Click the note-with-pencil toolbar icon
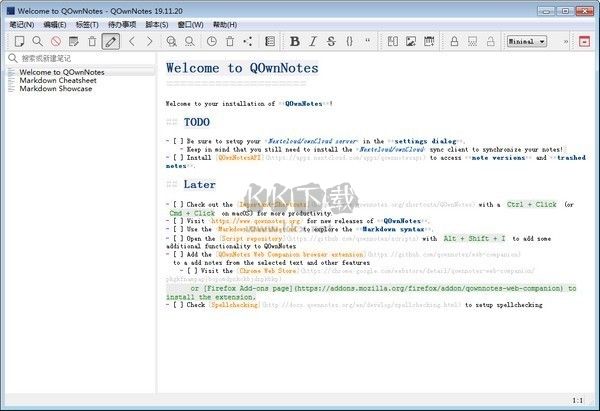Screen dimensions: 600x411 pyautogui.click(x=73, y=41)
